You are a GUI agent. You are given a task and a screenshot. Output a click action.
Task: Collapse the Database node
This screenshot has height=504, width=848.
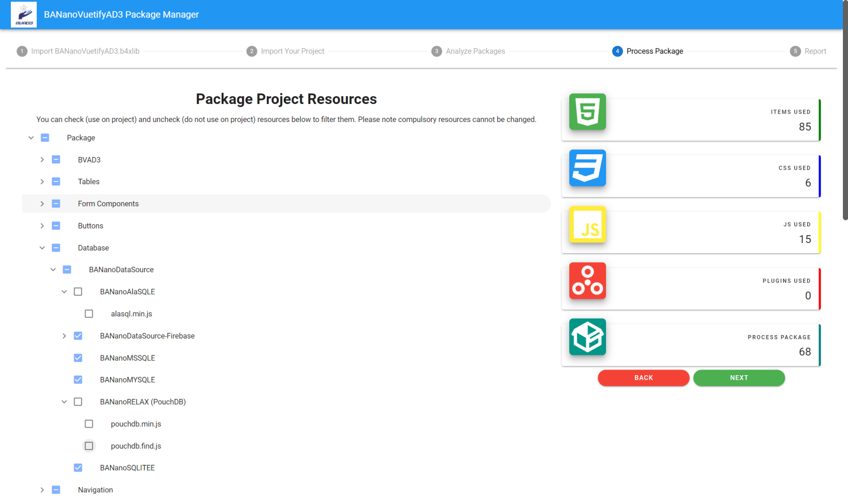(42, 248)
